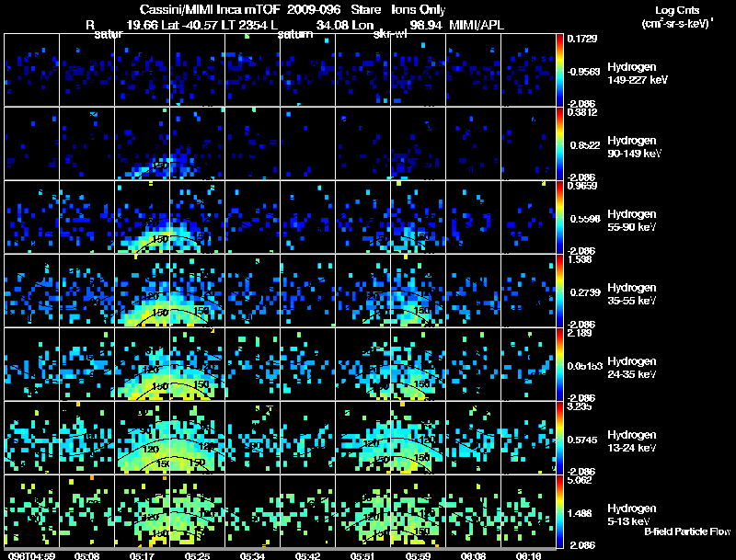This screenshot has height=560, width=736.
Task: Select the 'Hydrogen 35-55 keV' row label
Action: [x=632, y=294]
